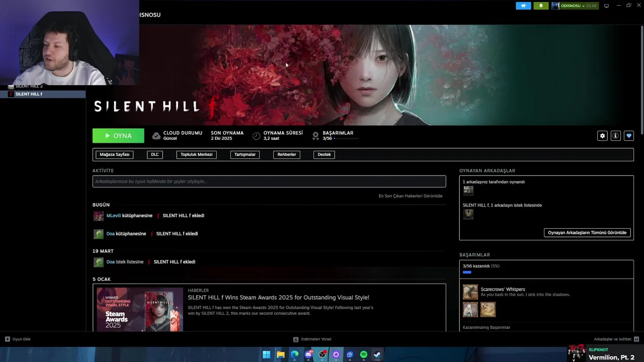The width and height of the screenshot is (644, 362).
Task: Click En Son Çıkan Haberleri Görüntüle link
Action: pos(411,196)
